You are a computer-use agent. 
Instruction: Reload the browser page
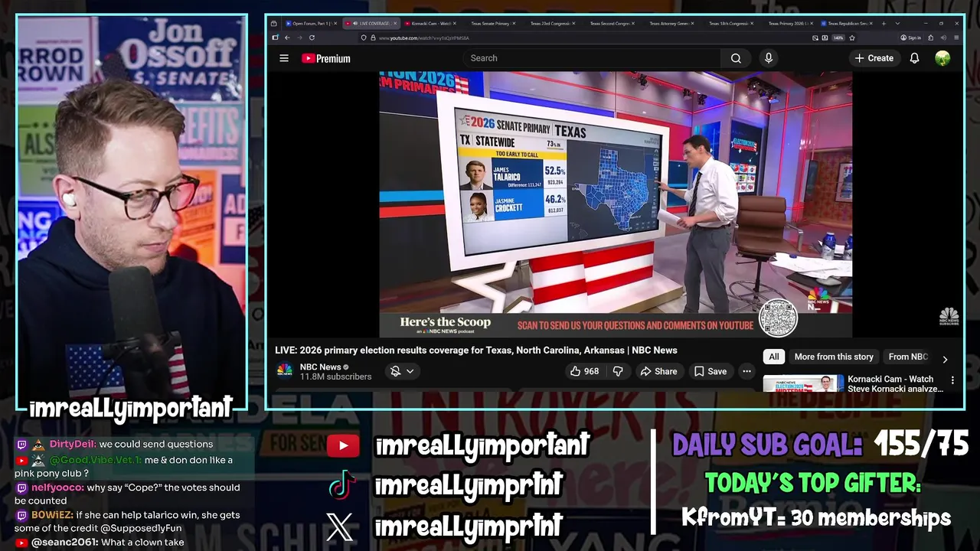pos(312,37)
